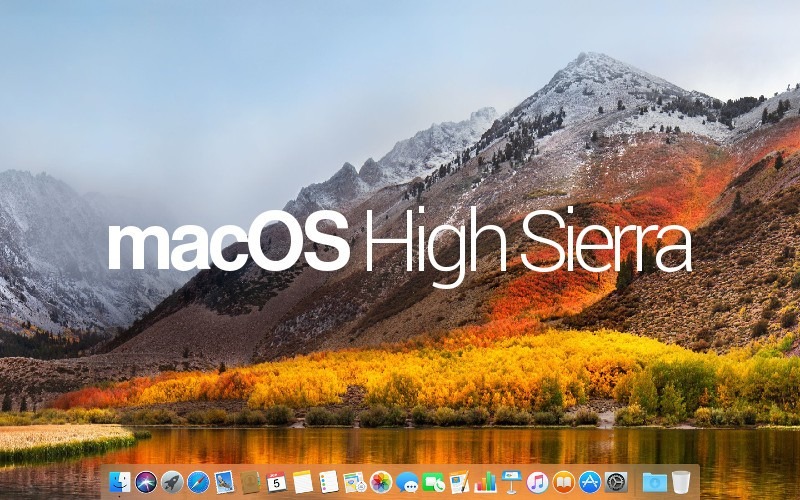Open Messages blue speech bubble icon
The width and height of the screenshot is (800, 500).
coord(407,482)
